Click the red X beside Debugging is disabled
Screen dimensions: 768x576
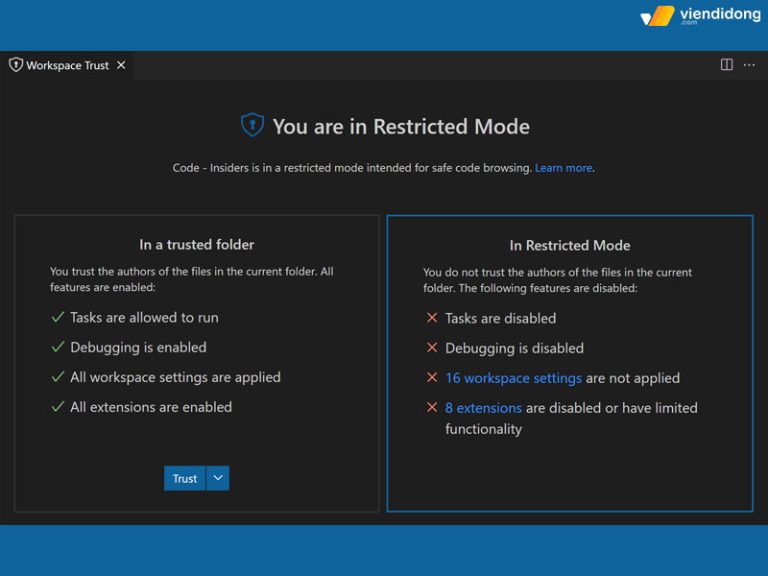432,348
